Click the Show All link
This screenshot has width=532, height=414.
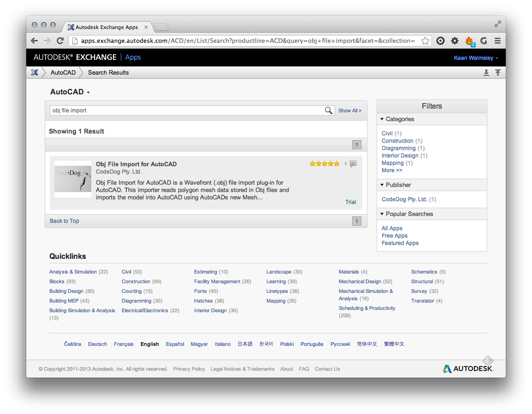point(349,111)
